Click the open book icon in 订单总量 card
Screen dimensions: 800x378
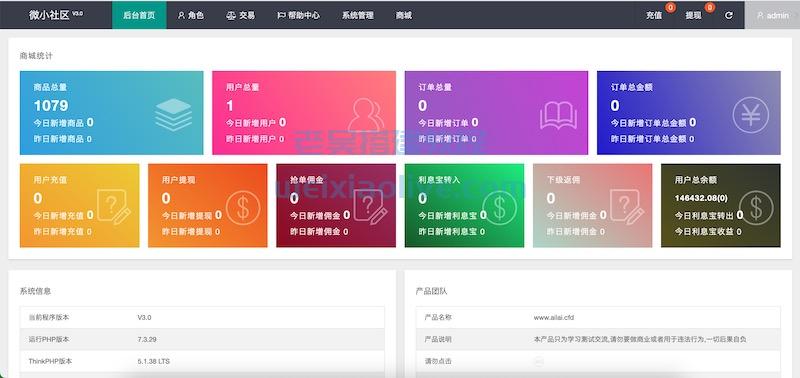[x=558, y=115]
